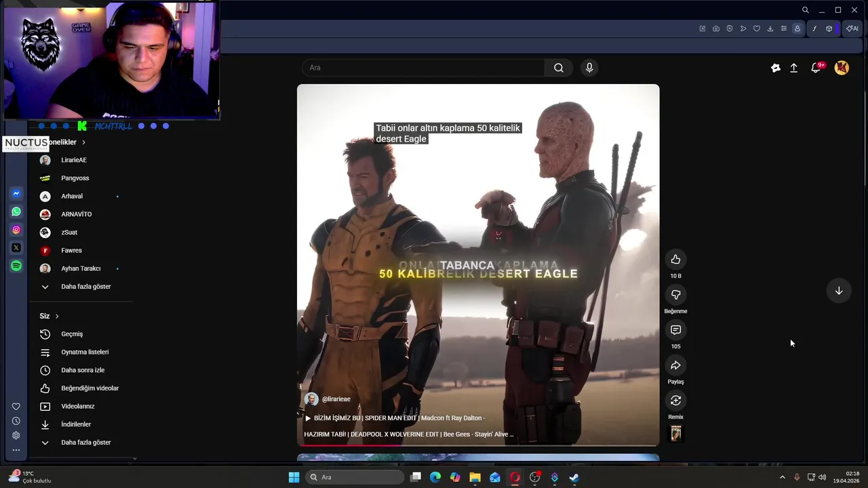868x488 pixels.
Task: Open the YouTube account avatar menu
Action: pyautogui.click(x=842, y=68)
